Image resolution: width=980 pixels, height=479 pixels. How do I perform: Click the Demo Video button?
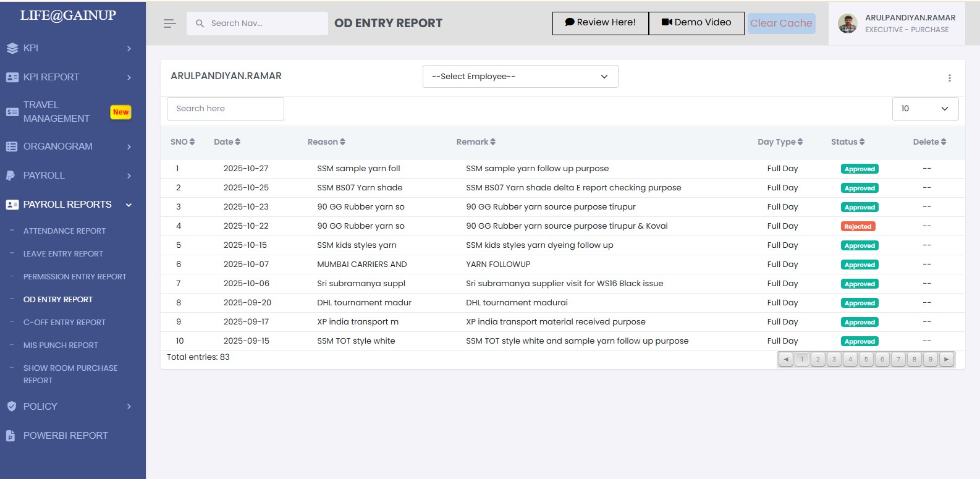(696, 23)
